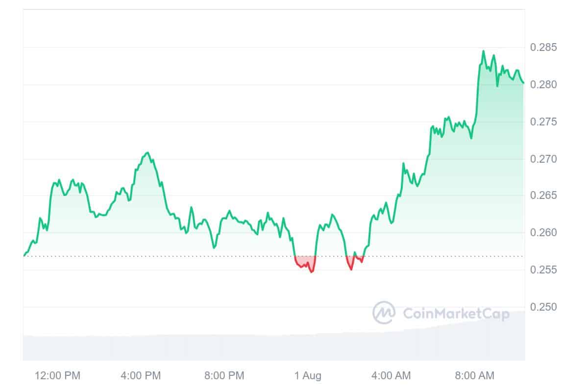Click the 0.280 price axis label
This screenshot has width=588, height=392.
tap(543, 85)
